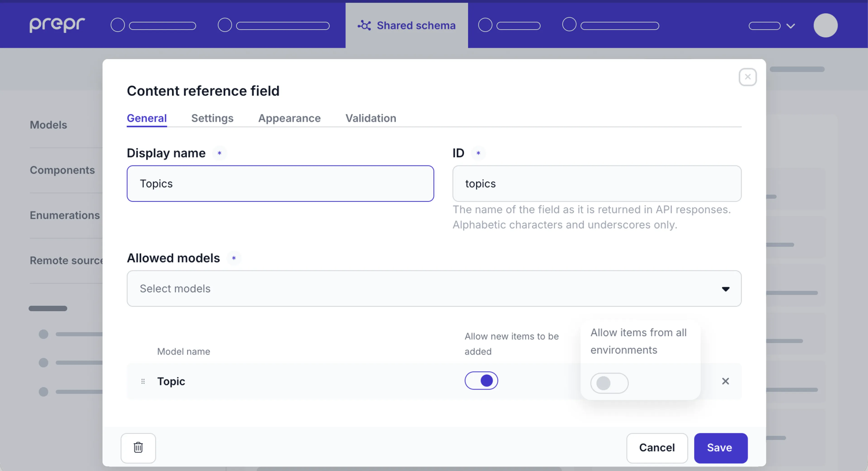This screenshot has height=471, width=868.
Task: Close the Content reference field dialog
Action: [x=747, y=77]
